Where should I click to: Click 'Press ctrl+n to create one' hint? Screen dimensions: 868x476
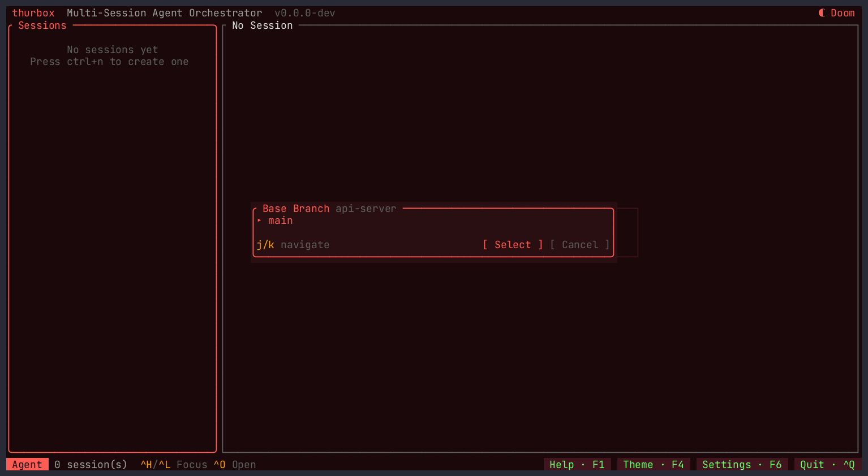point(109,62)
